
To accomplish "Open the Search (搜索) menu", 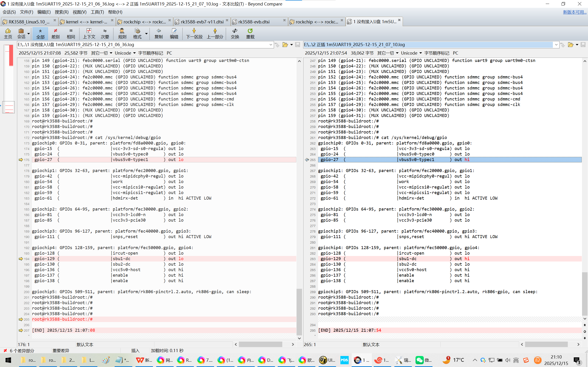I will (62, 12).
